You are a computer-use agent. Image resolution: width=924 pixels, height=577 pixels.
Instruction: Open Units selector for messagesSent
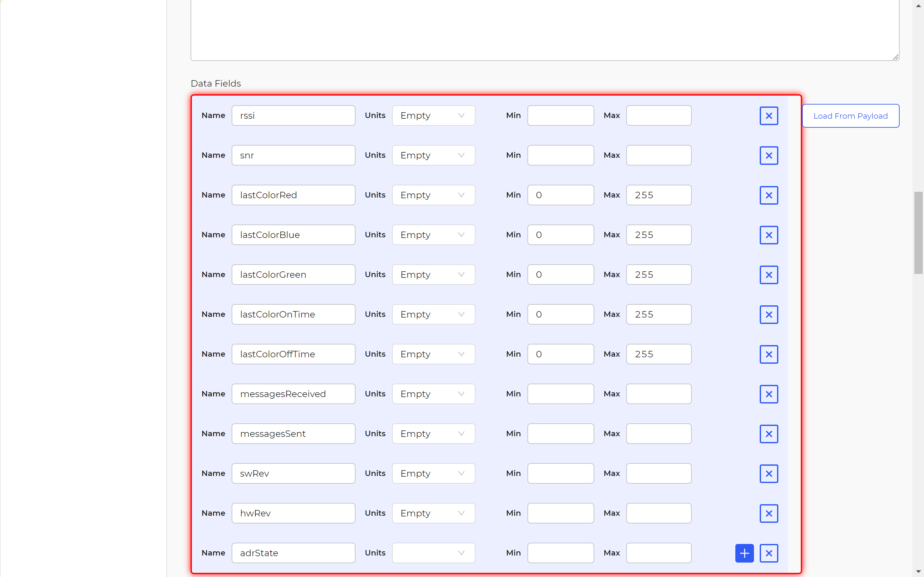(x=433, y=434)
